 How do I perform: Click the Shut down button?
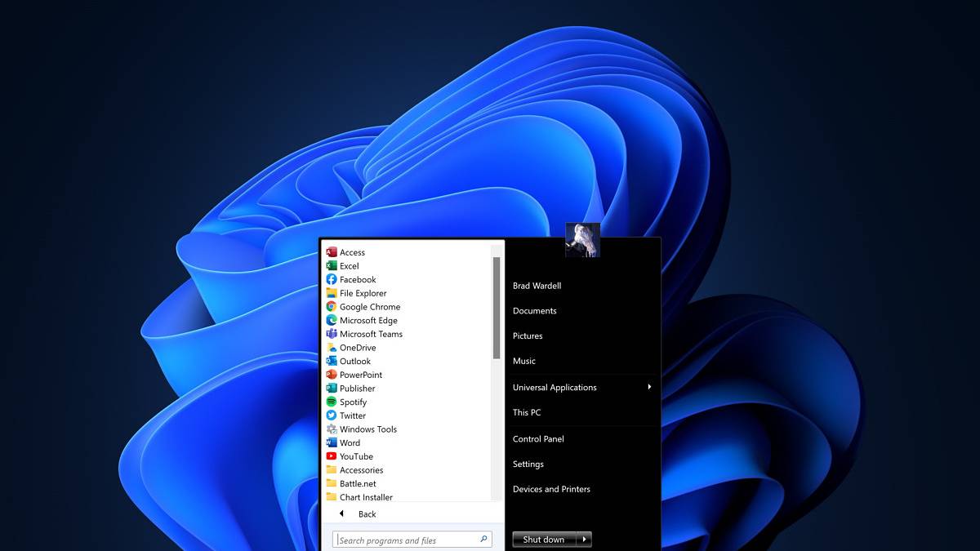click(x=543, y=540)
